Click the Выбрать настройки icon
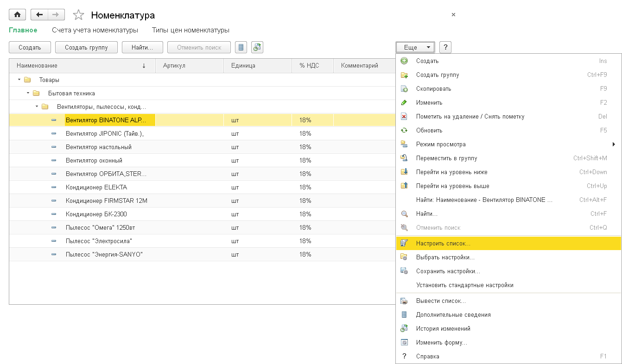This screenshot has width=622, height=364. tap(404, 257)
